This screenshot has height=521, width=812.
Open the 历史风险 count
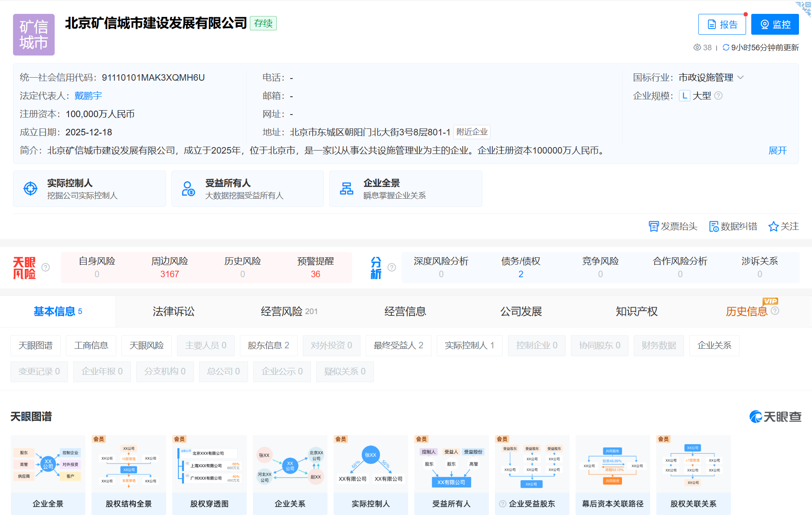click(x=242, y=268)
